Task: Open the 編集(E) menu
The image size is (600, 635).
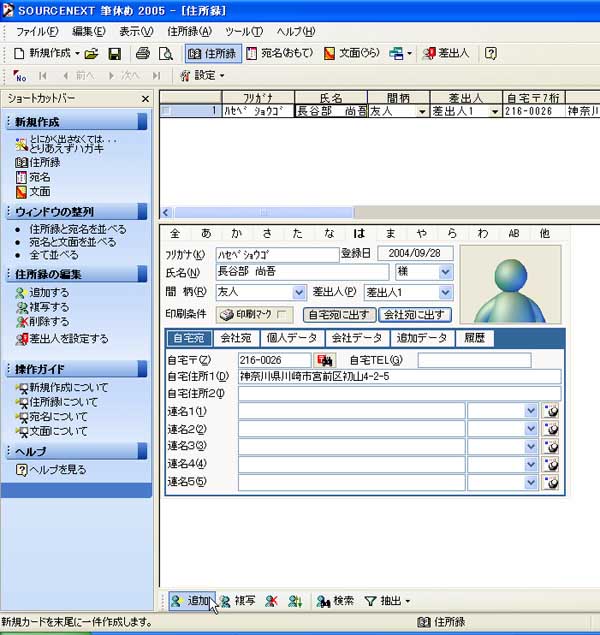Action: [x=89, y=32]
